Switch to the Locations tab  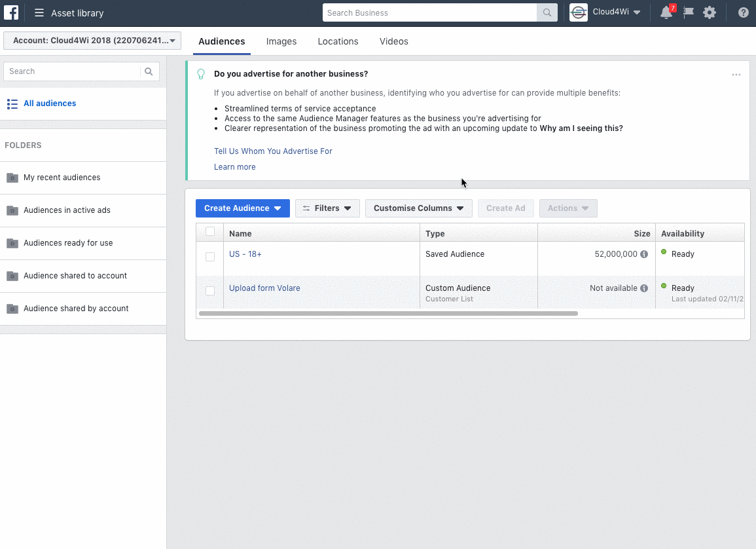[x=338, y=41]
